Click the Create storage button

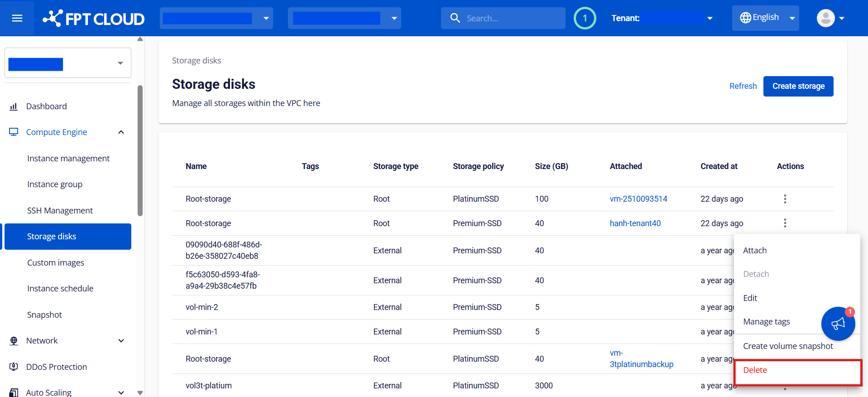click(798, 86)
